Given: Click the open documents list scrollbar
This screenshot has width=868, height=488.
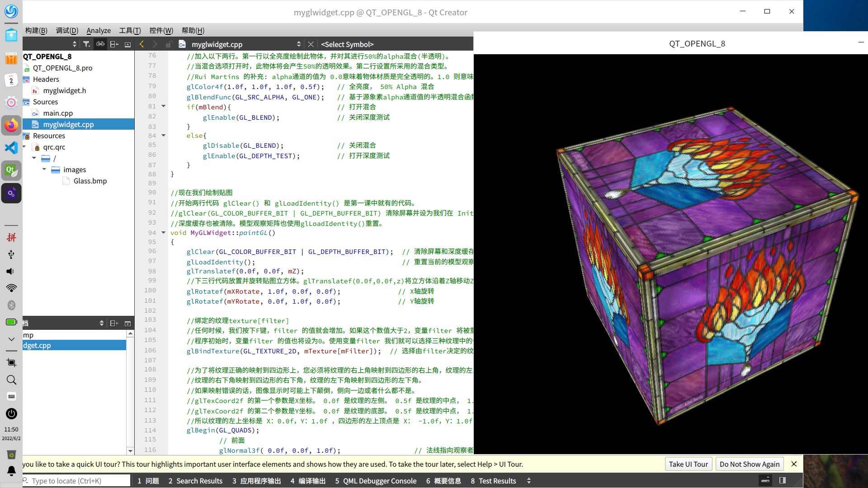Looking at the screenshot, I should pos(130,391).
